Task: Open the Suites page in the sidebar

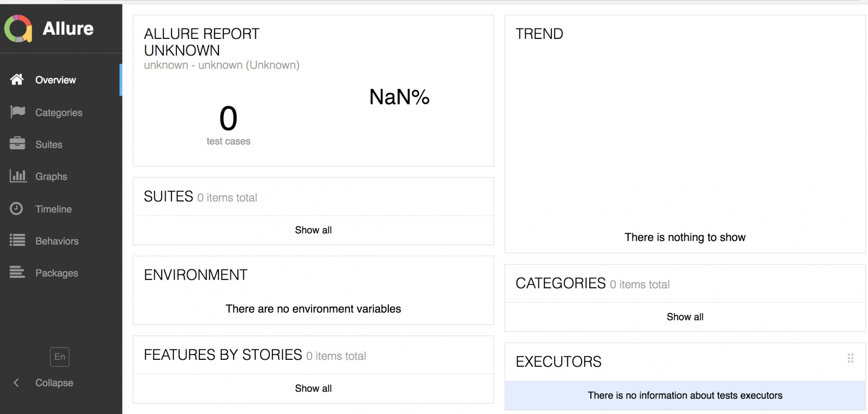Action: (x=61, y=144)
